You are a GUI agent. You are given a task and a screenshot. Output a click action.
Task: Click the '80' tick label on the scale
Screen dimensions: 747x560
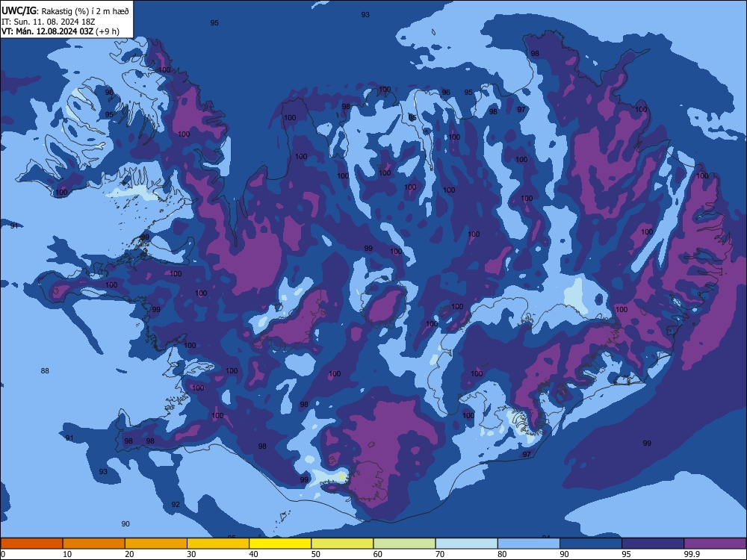coord(502,554)
